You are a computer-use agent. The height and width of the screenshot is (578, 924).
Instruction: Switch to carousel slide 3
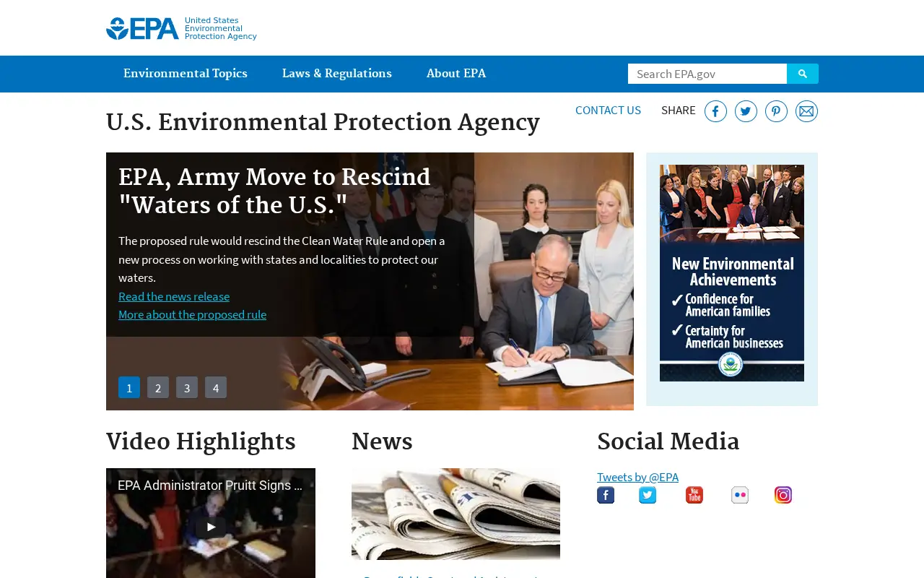tap(187, 387)
